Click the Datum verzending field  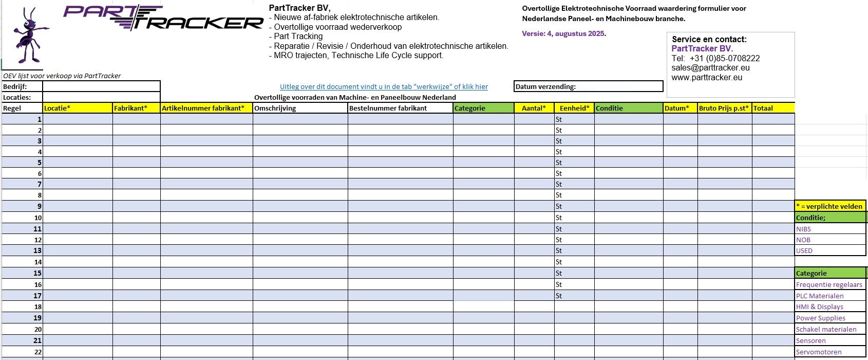tap(618, 86)
